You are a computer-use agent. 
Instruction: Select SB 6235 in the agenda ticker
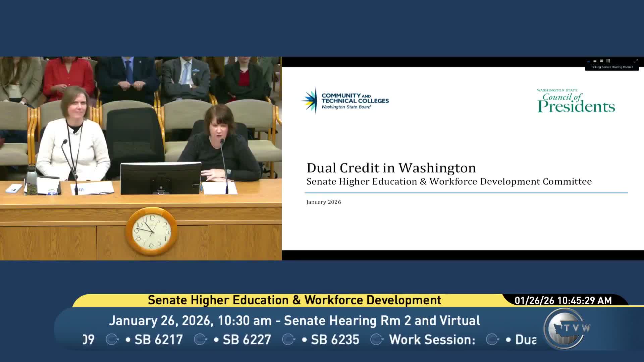tap(335, 340)
